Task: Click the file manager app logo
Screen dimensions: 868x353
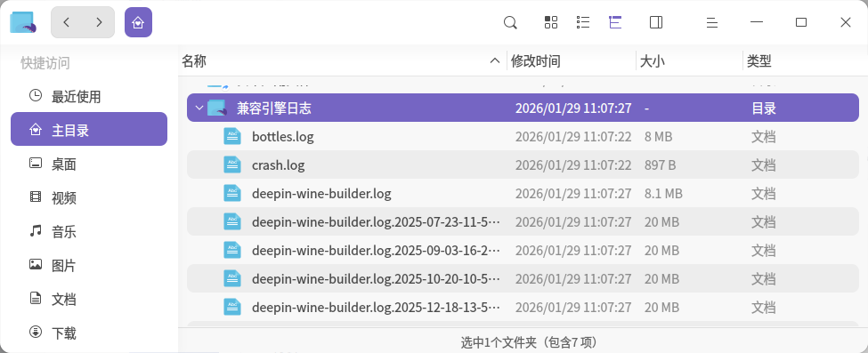Action: tap(23, 22)
